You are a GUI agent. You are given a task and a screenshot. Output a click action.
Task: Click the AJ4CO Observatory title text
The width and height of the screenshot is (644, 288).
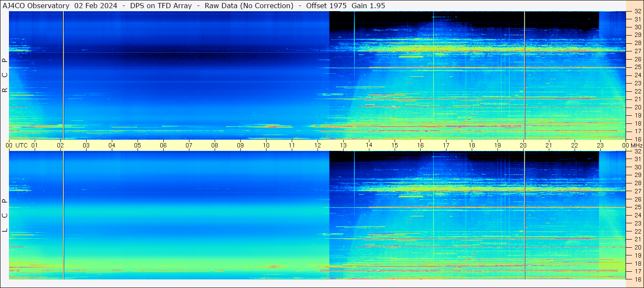click(36, 6)
